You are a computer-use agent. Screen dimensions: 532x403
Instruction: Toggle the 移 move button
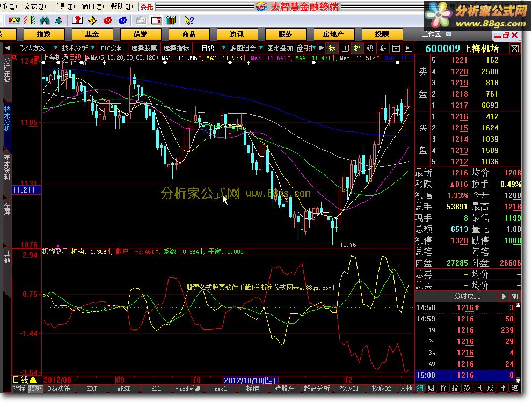[383, 48]
